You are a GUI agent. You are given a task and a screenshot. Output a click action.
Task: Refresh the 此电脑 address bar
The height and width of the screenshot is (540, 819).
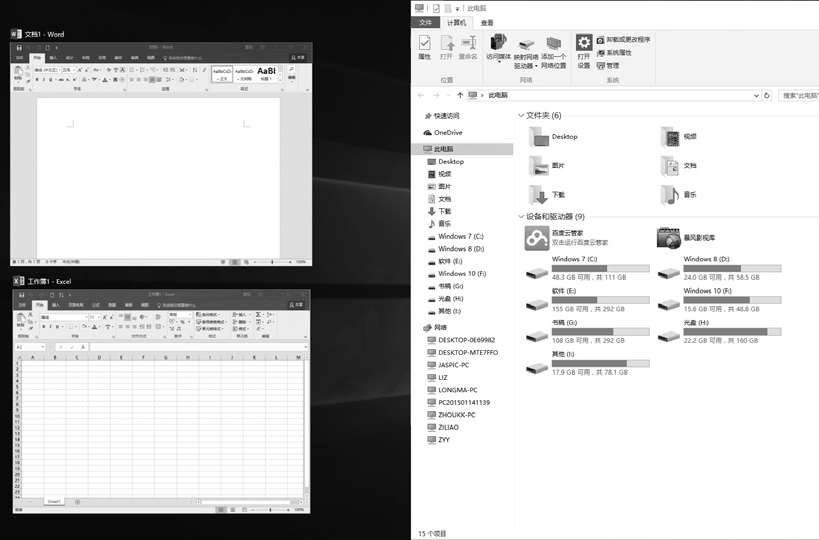pos(767,96)
